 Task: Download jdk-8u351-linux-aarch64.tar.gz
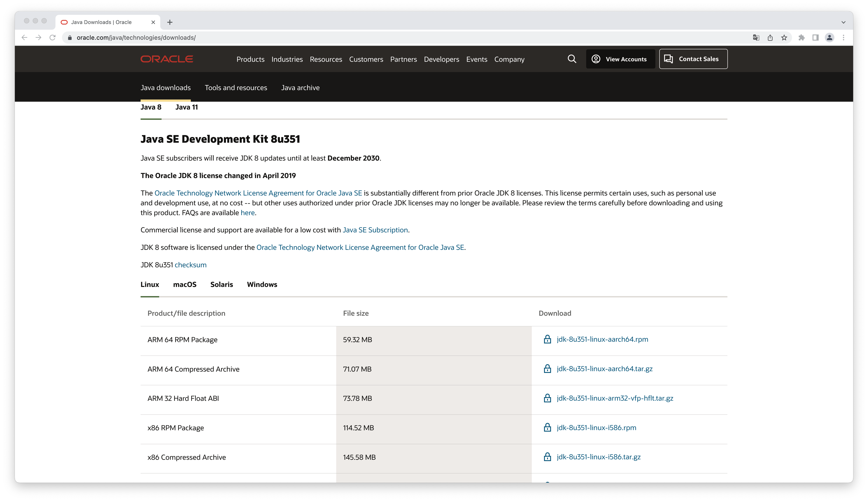coord(604,369)
